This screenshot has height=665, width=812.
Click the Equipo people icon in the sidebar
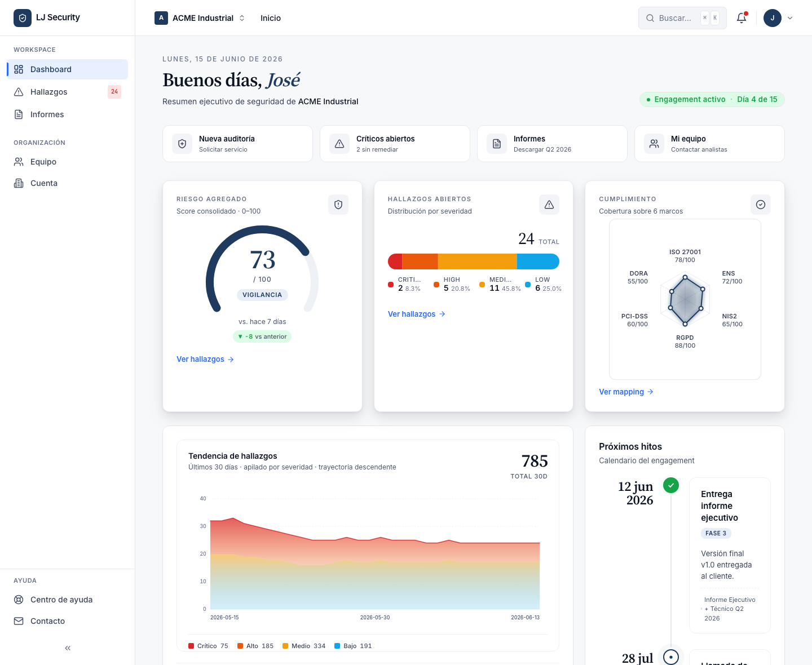tap(19, 162)
